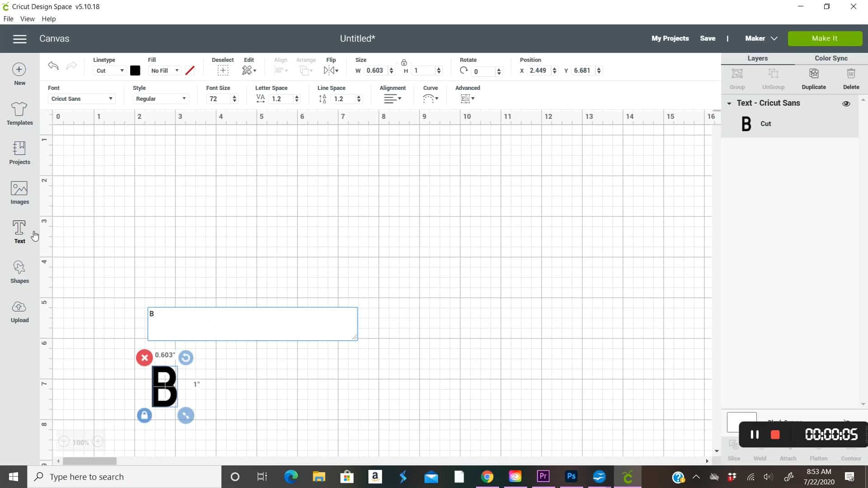Image resolution: width=868 pixels, height=488 pixels.
Task: Click the lock handle below letter B
Action: (144, 415)
